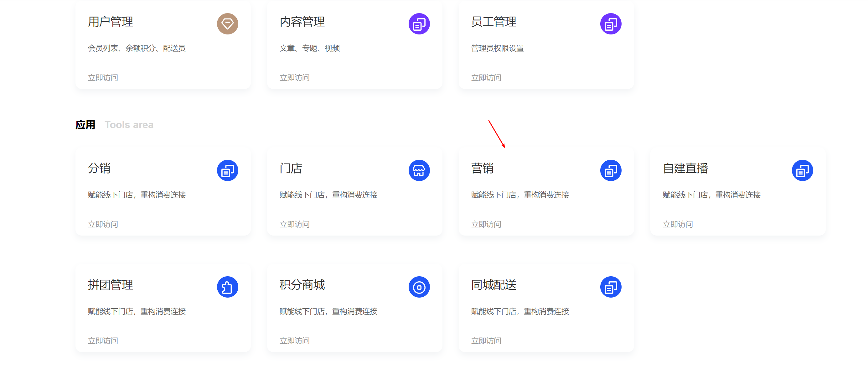
Task: Select the 营销 card title
Action: (x=482, y=169)
